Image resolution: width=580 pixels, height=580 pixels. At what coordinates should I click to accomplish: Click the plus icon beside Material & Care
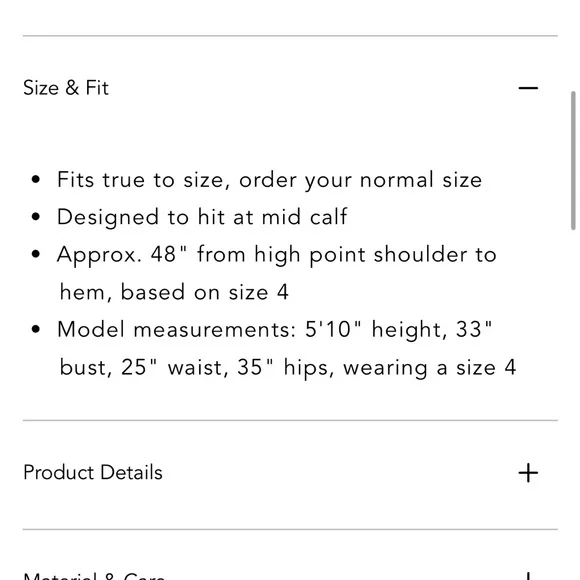coord(528,576)
